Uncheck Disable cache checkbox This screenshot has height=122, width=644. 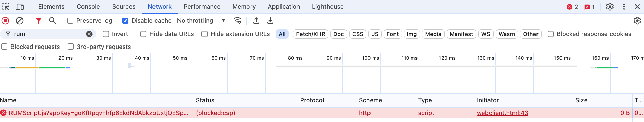point(125,21)
